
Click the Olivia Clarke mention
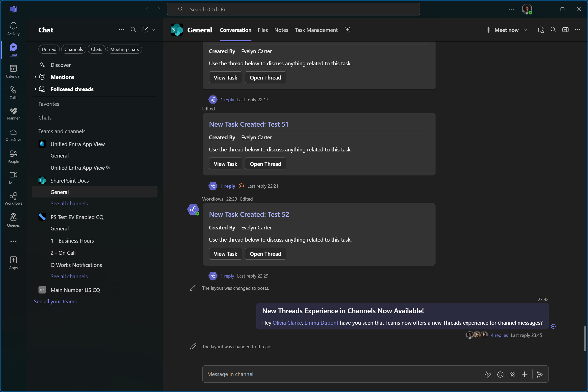pyautogui.click(x=287, y=323)
